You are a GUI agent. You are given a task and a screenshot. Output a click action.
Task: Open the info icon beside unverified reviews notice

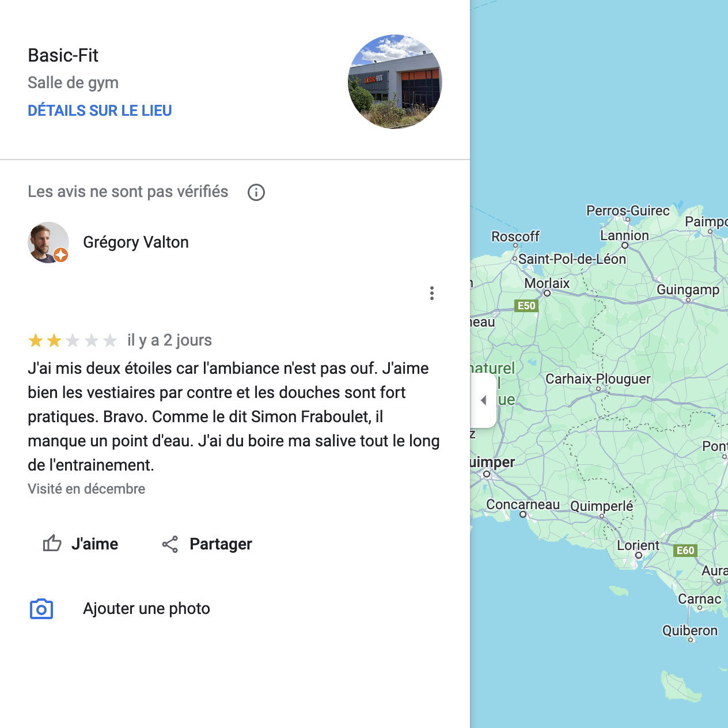coord(256,192)
